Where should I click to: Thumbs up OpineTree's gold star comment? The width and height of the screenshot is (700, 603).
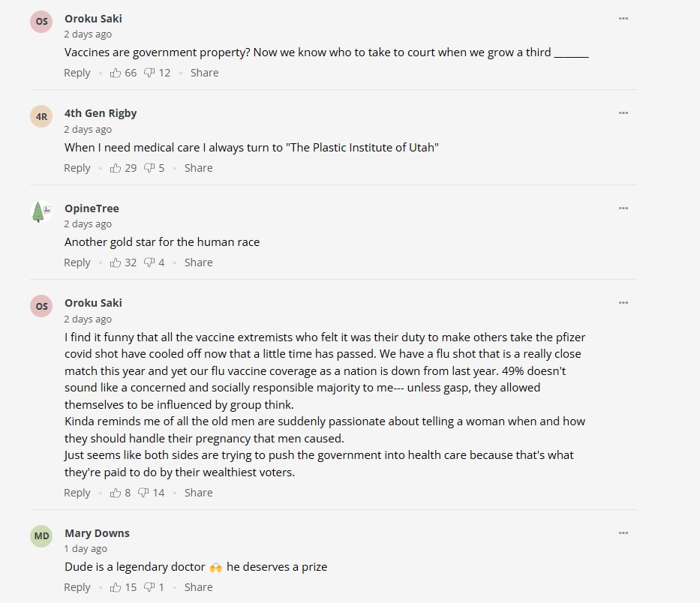(116, 262)
